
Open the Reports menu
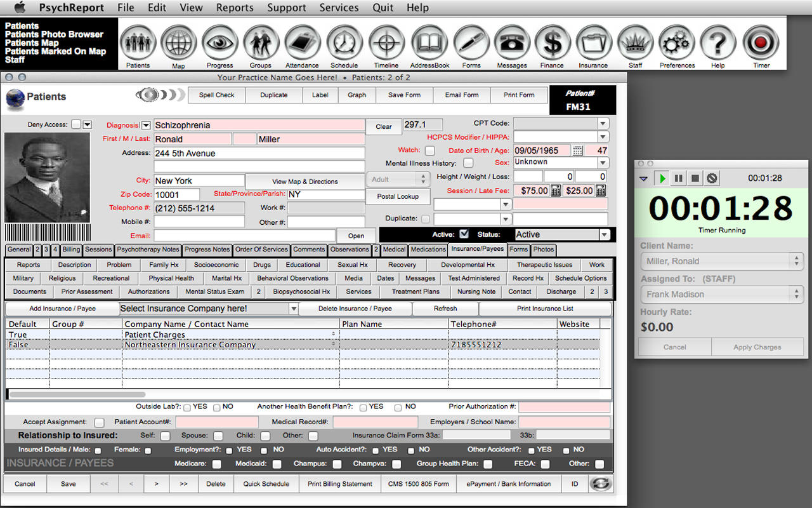click(x=234, y=8)
